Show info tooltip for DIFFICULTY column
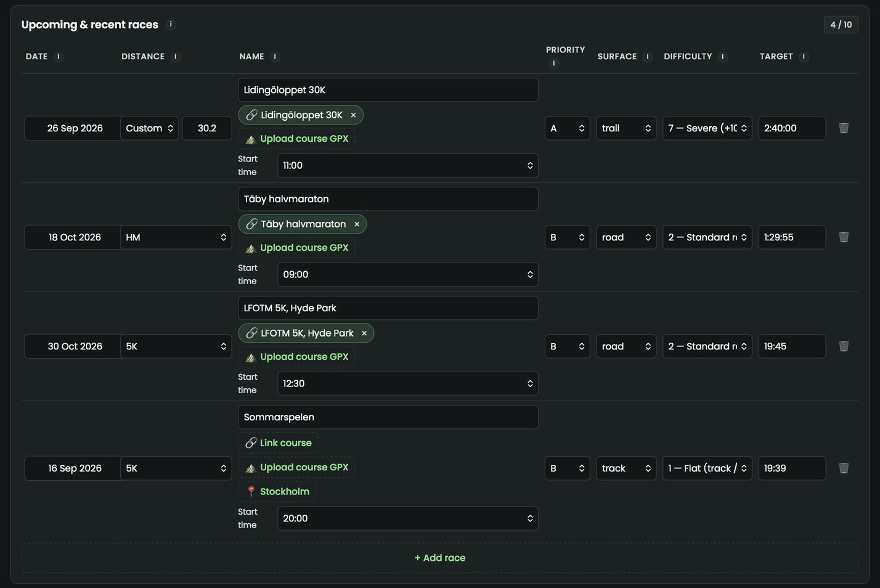 coord(723,57)
